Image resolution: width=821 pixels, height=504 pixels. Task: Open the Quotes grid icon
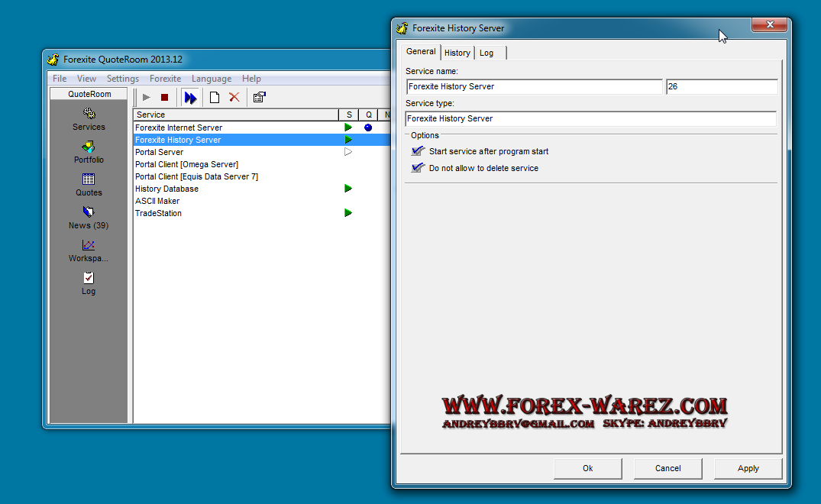pyautogui.click(x=89, y=179)
